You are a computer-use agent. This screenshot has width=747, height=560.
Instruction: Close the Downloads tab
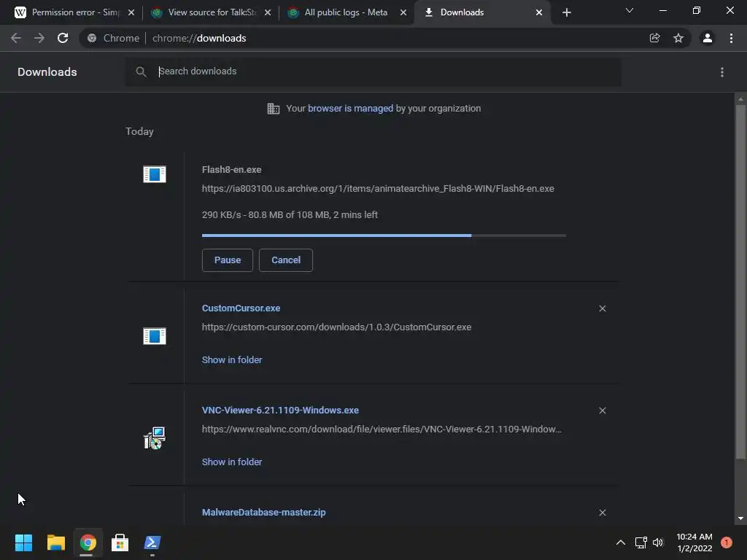click(539, 12)
